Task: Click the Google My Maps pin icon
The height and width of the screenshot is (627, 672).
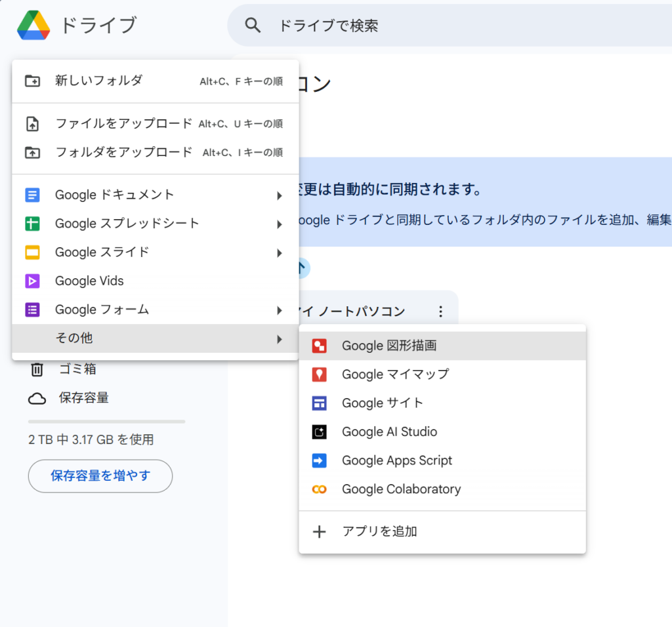Action: click(x=319, y=374)
